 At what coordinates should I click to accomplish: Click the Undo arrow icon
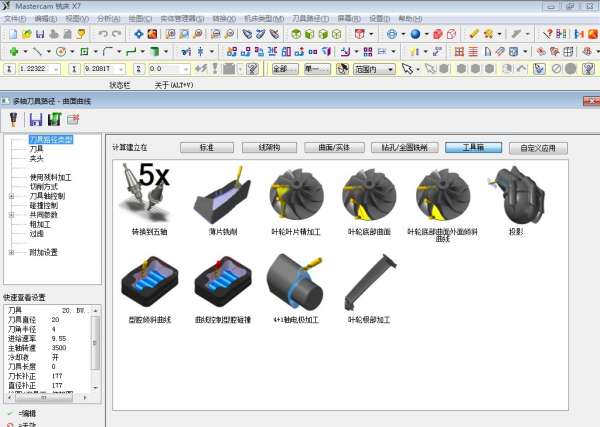[103, 34]
